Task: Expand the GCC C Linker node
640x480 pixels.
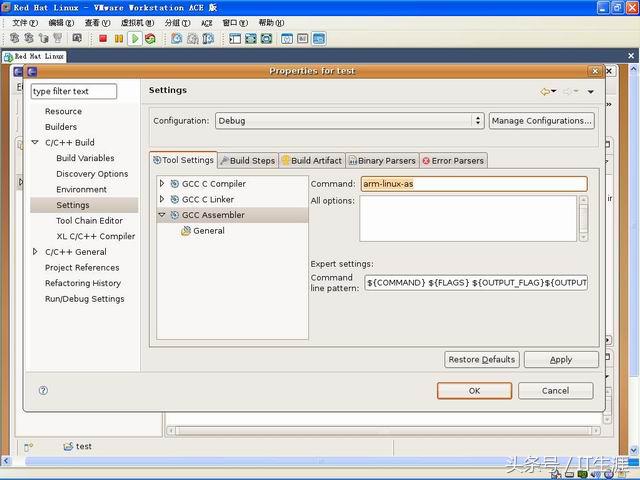Action: click(x=162, y=199)
